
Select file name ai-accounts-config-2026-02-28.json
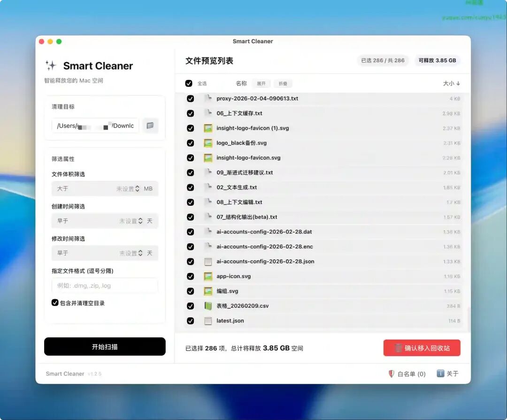tap(265, 262)
